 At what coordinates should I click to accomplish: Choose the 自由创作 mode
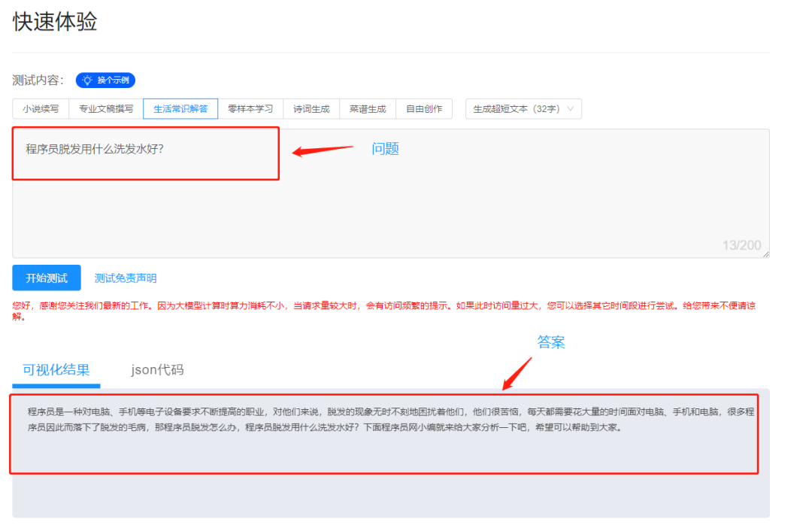[x=424, y=109]
